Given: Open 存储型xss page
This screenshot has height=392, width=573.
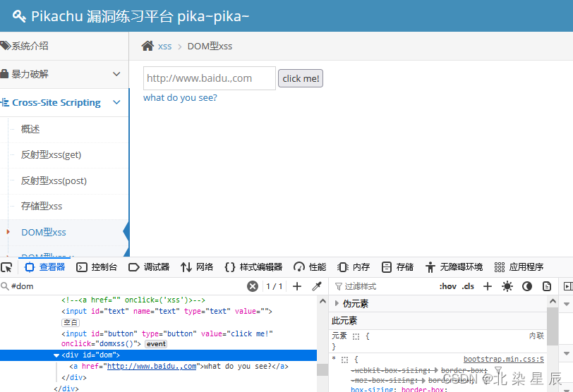Looking at the screenshot, I should (42, 206).
